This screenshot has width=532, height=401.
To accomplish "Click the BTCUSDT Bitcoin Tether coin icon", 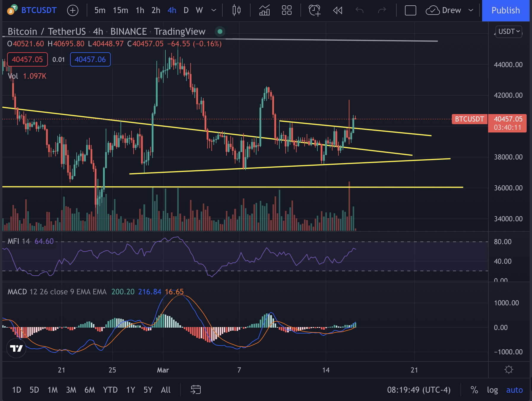I will click(x=12, y=10).
